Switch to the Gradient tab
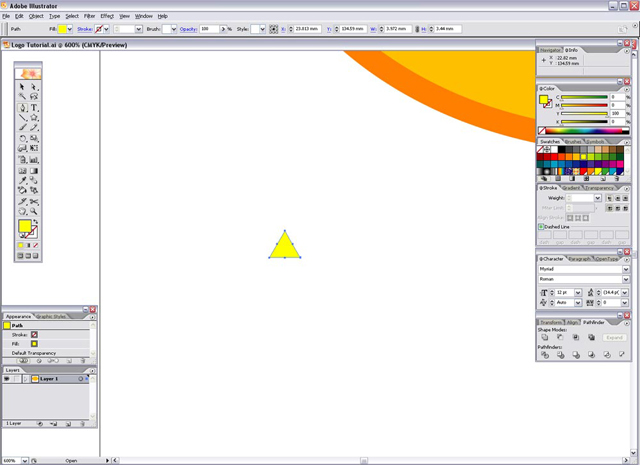 coord(571,188)
